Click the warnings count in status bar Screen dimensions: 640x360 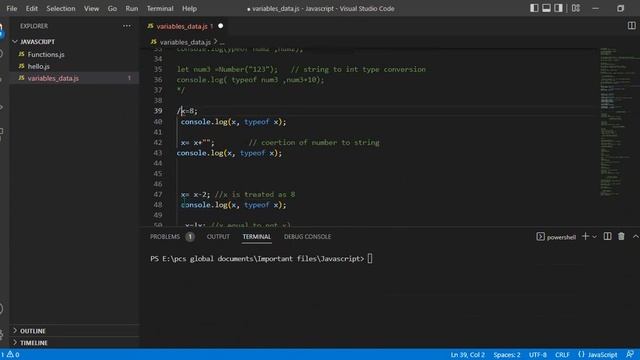click(x=13, y=355)
